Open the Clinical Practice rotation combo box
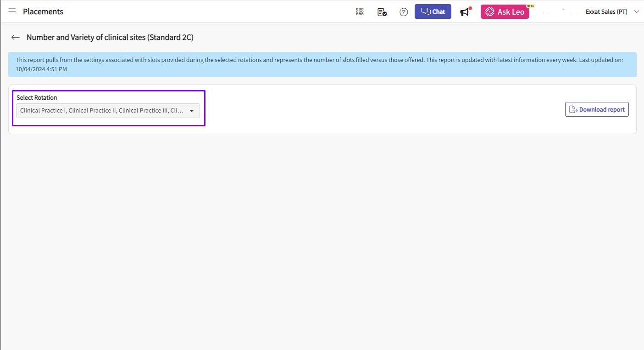This screenshot has height=350, width=644. 102,111
